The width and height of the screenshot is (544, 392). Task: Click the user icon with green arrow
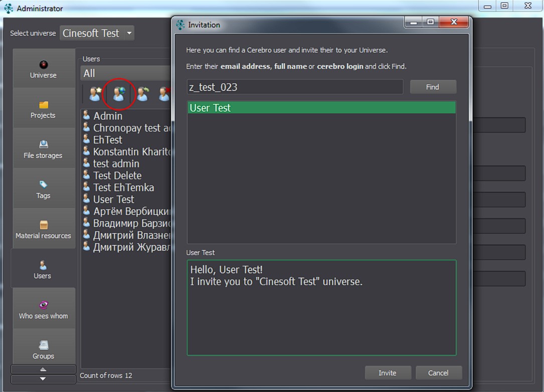coord(142,94)
